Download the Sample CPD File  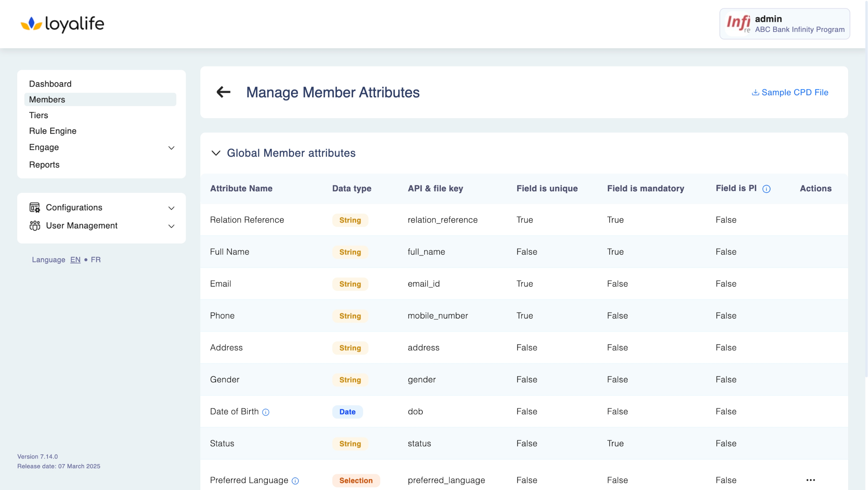click(790, 92)
